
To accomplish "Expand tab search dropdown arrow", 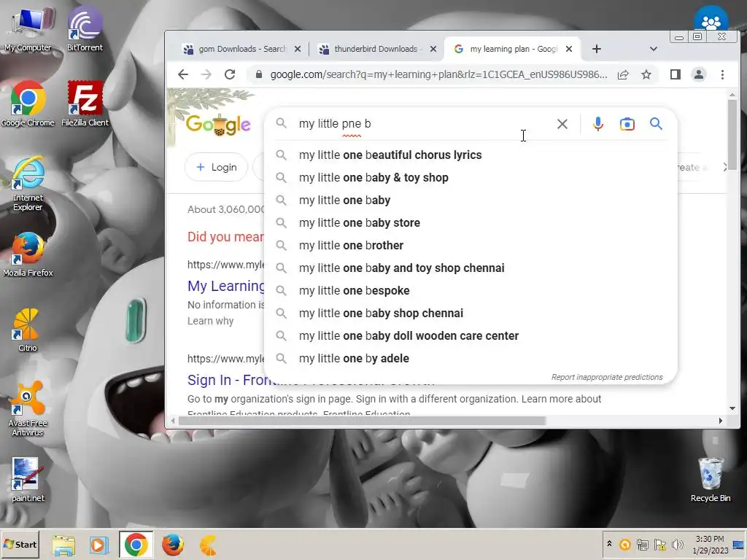I will (x=653, y=49).
